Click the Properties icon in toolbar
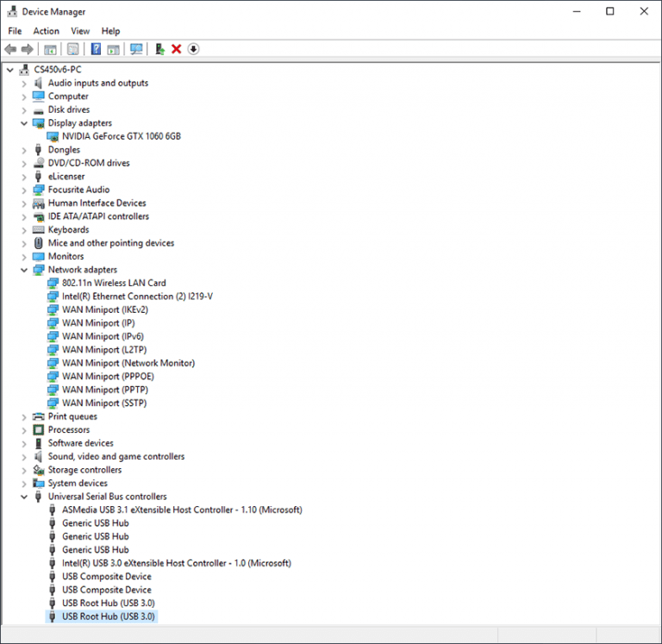This screenshot has width=662, height=644. [73, 49]
